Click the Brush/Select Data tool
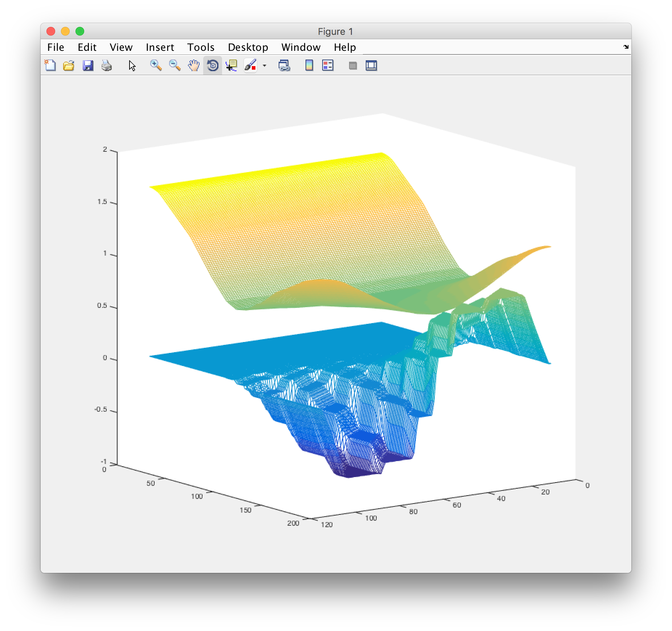The width and height of the screenshot is (672, 631). 250,66
